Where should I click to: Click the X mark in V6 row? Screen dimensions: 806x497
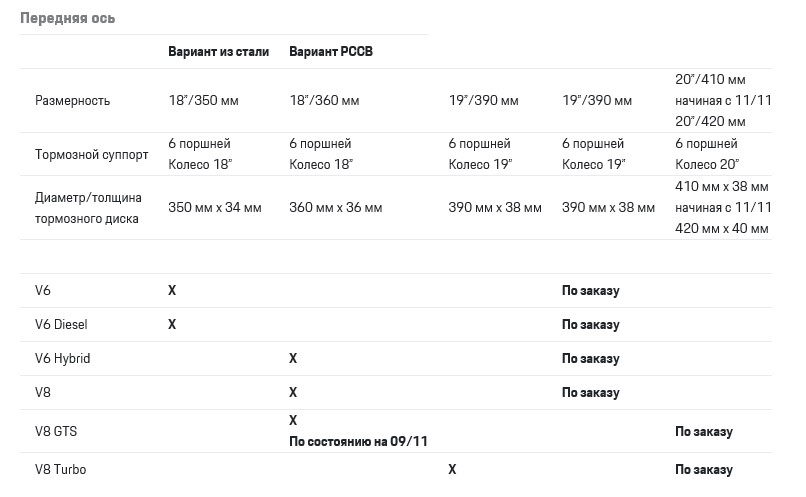[172, 291]
